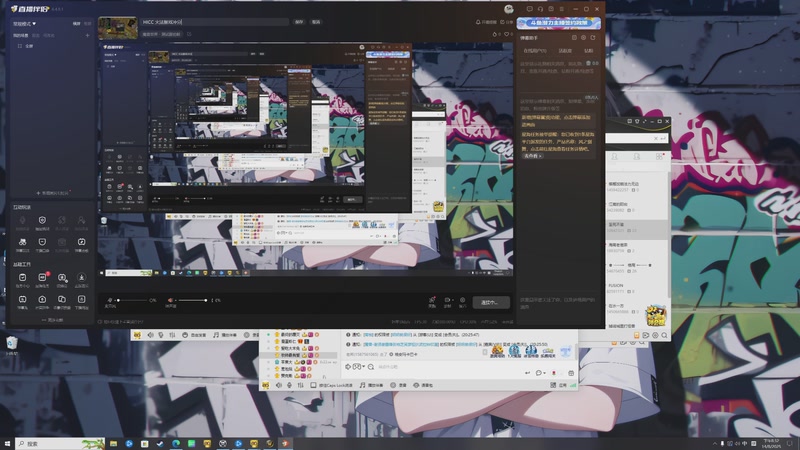Open the app center icon in voice toolbar
The height and width of the screenshot is (450, 800).
point(553,385)
